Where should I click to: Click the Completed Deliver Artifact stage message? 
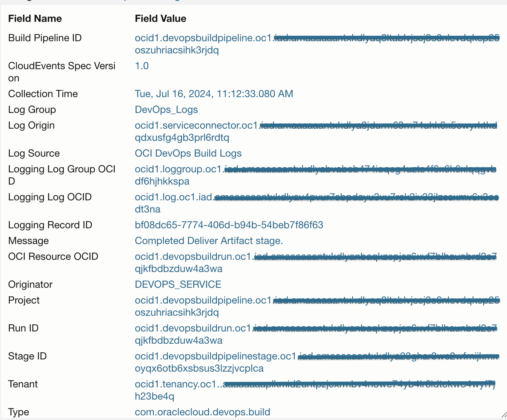(x=209, y=241)
